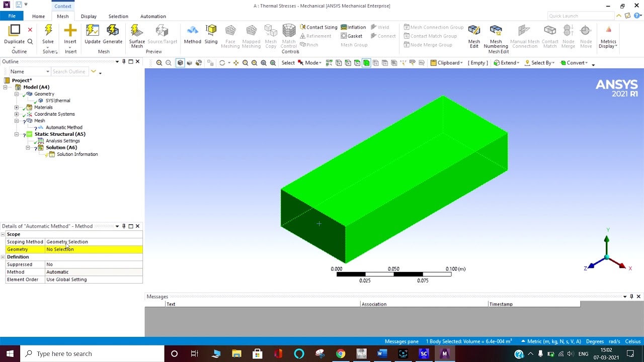Click the Gasket control
Image resolution: width=644 pixels, height=362 pixels.
351,36
